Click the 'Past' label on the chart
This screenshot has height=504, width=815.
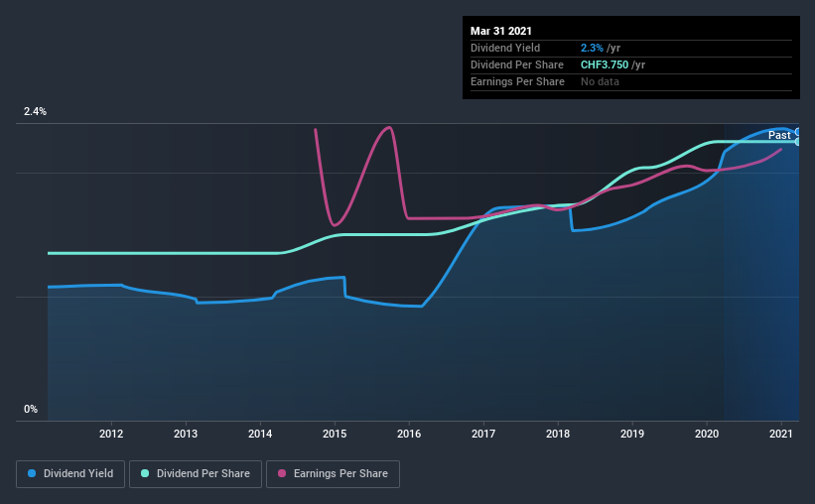779,135
